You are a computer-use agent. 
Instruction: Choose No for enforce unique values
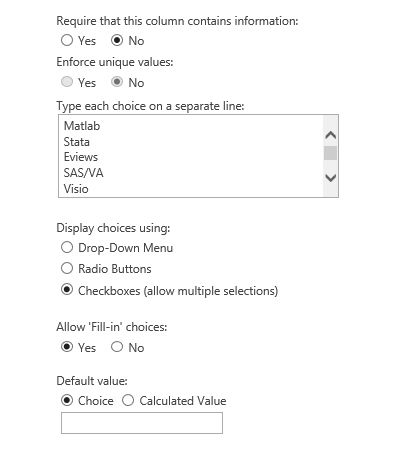[x=117, y=82]
